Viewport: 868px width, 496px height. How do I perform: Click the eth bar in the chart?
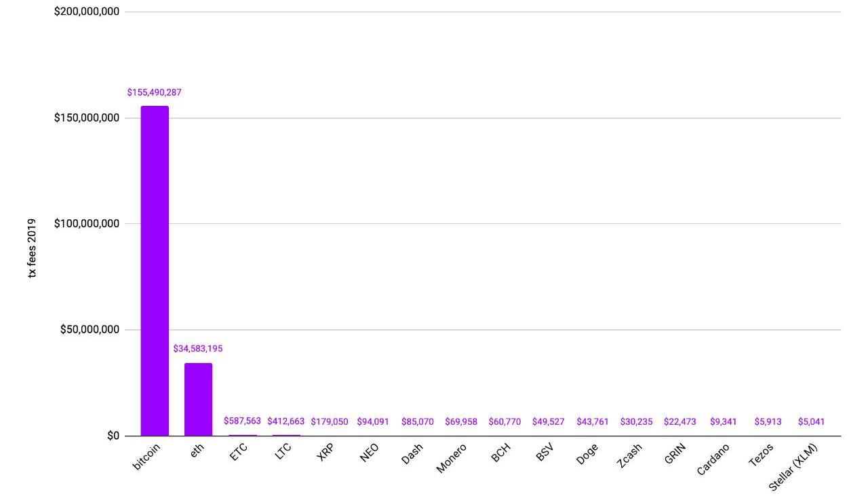pyautogui.click(x=198, y=399)
